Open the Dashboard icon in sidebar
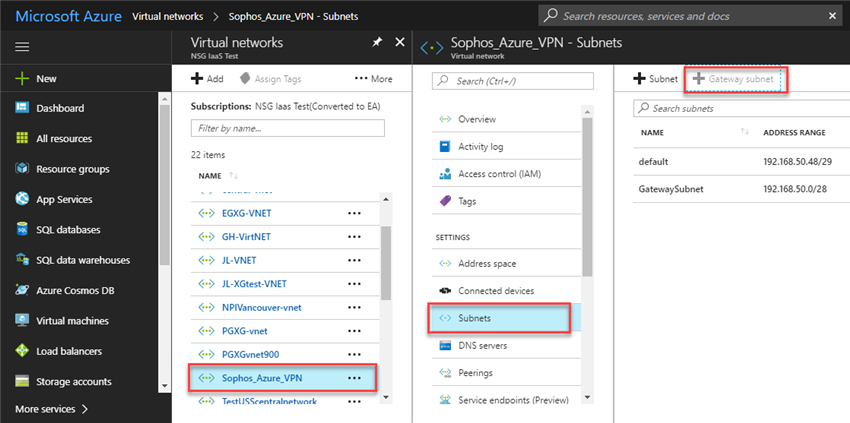 [x=22, y=108]
